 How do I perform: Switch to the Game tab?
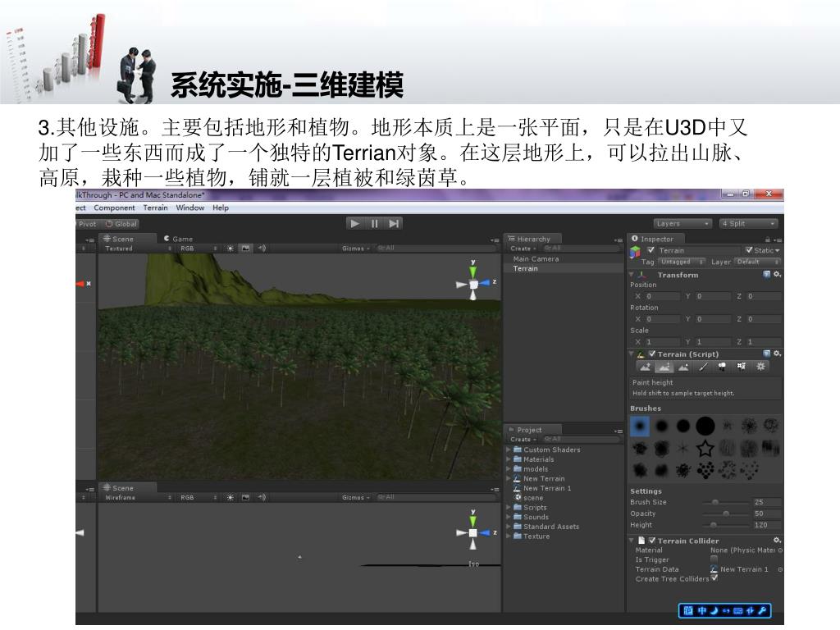pos(179,239)
